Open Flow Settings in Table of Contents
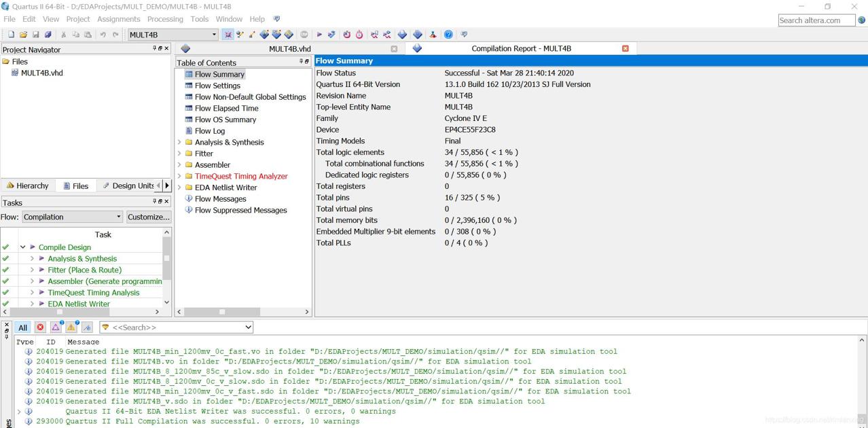Screen dimensions: 868x428 pyautogui.click(x=217, y=86)
